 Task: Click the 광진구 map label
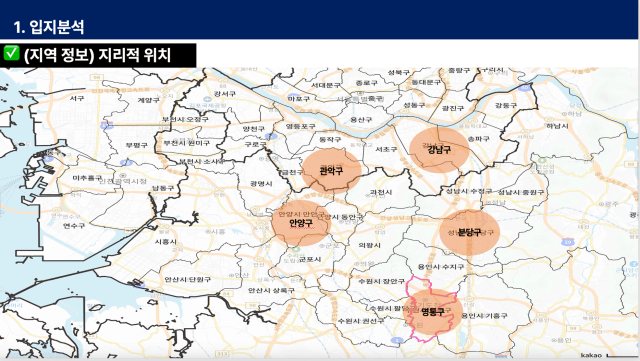453,108
